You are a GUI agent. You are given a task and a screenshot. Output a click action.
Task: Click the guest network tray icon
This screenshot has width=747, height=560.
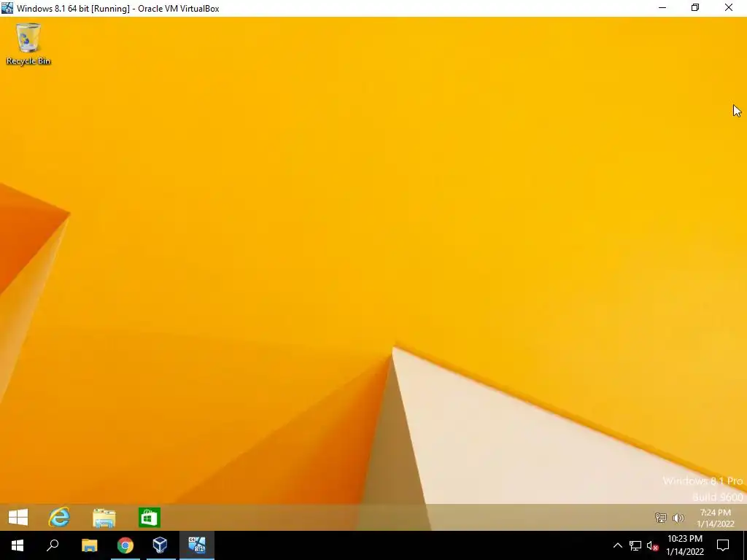pyautogui.click(x=660, y=518)
